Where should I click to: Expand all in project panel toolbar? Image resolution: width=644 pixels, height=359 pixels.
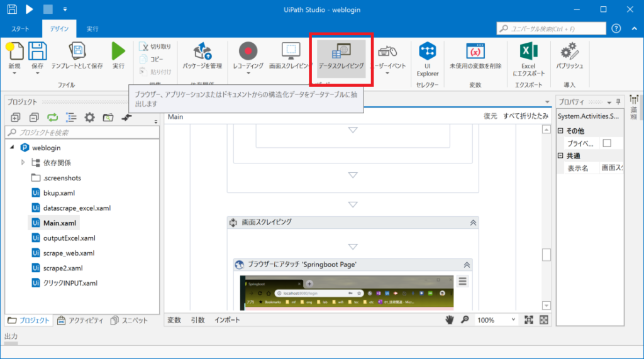15,118
